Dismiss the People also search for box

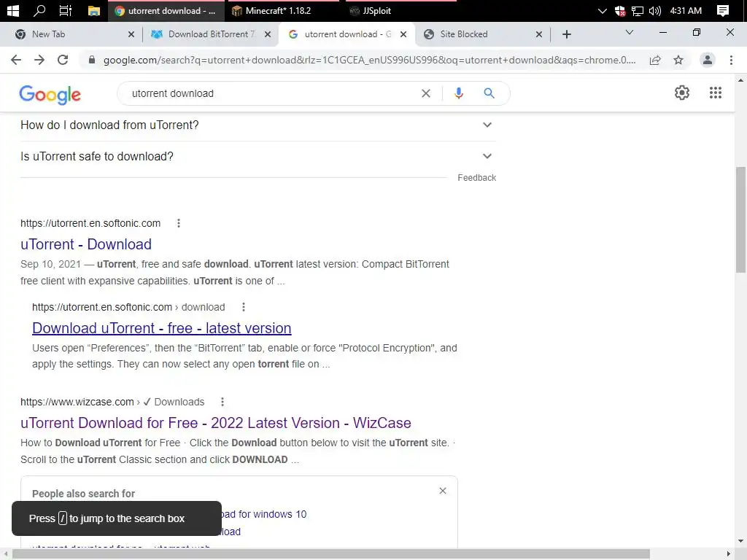[x=443, y=491]
